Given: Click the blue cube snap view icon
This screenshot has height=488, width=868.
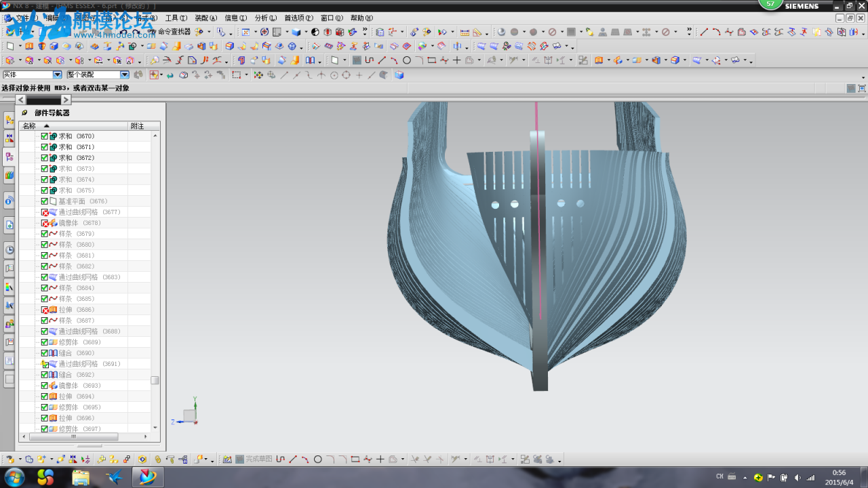Looking at the screenshot, I should (x=399, y=75).
